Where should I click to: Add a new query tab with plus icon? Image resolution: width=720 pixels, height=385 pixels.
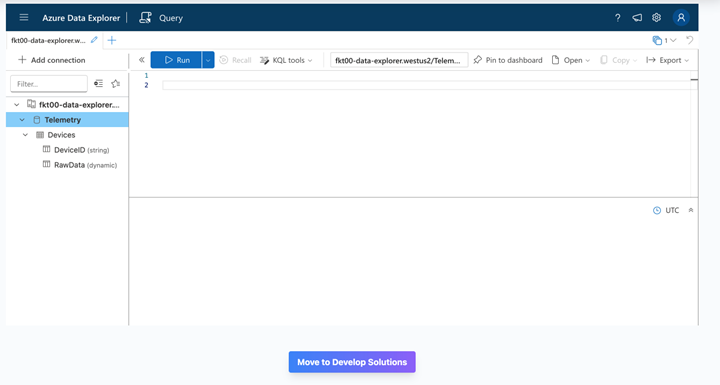(112, 40)
